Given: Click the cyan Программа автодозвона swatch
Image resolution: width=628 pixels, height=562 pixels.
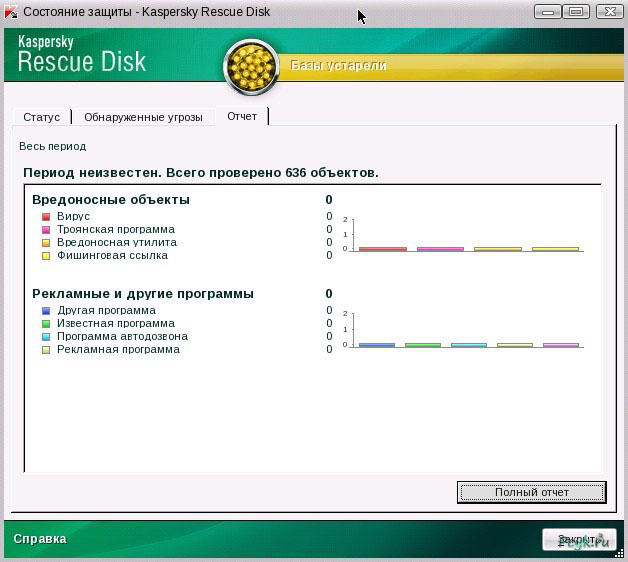Looking at the screenshot, I should pos(46,337).
